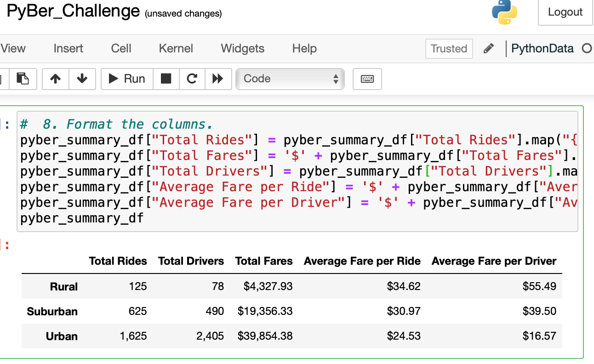This screenshot has height=364, width=594.
Task: Move selected cell down
Action: (82, 79)
